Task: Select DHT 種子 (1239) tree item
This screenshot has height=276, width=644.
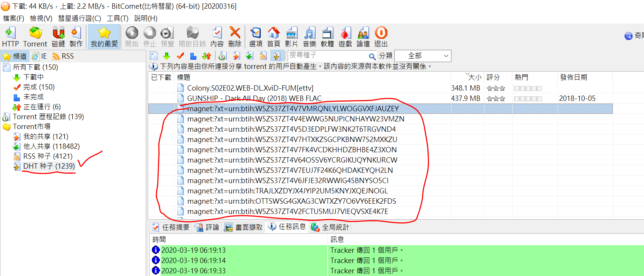Action: pos(49,166)
